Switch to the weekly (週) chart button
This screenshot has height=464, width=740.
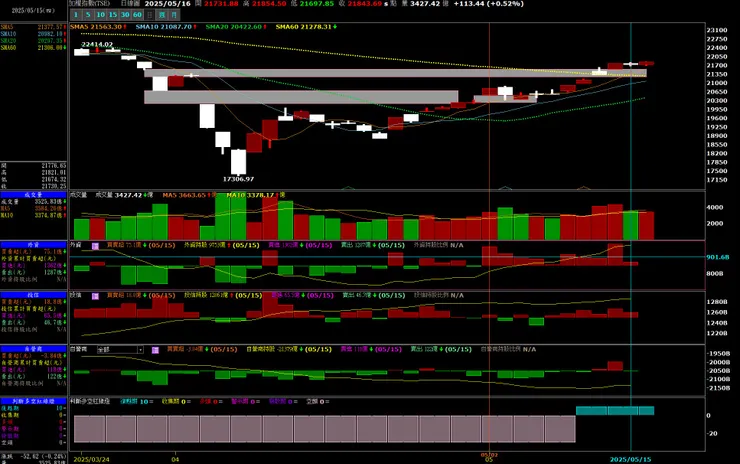(x=162, y=15)
